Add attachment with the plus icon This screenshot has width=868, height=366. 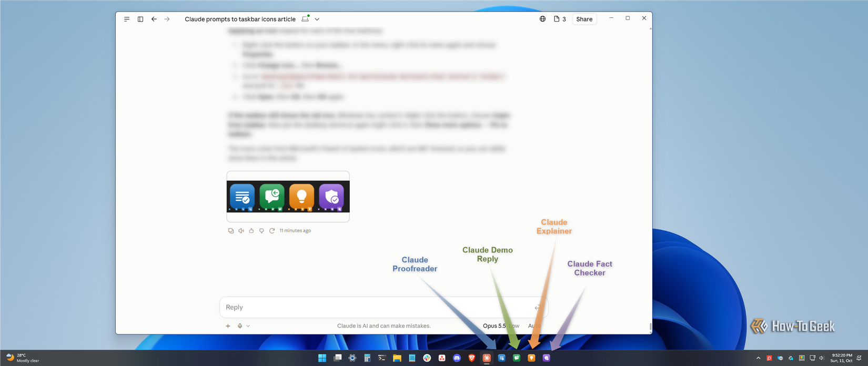tap(228, 326)
